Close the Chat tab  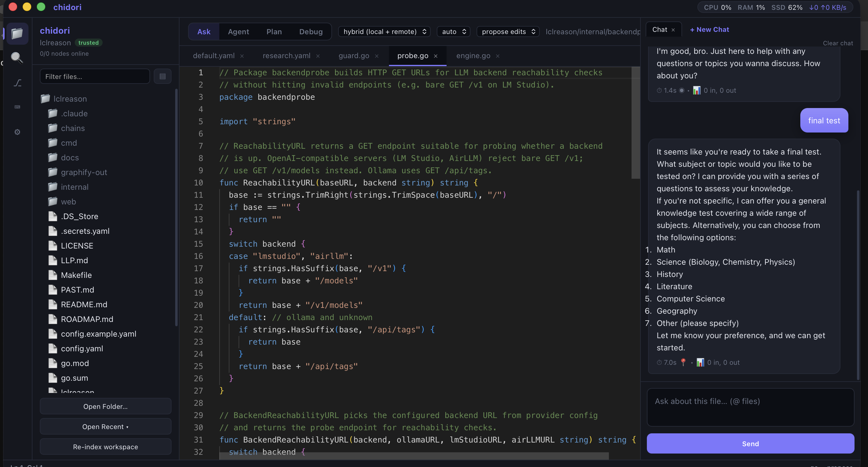click(x=673, y=30)
